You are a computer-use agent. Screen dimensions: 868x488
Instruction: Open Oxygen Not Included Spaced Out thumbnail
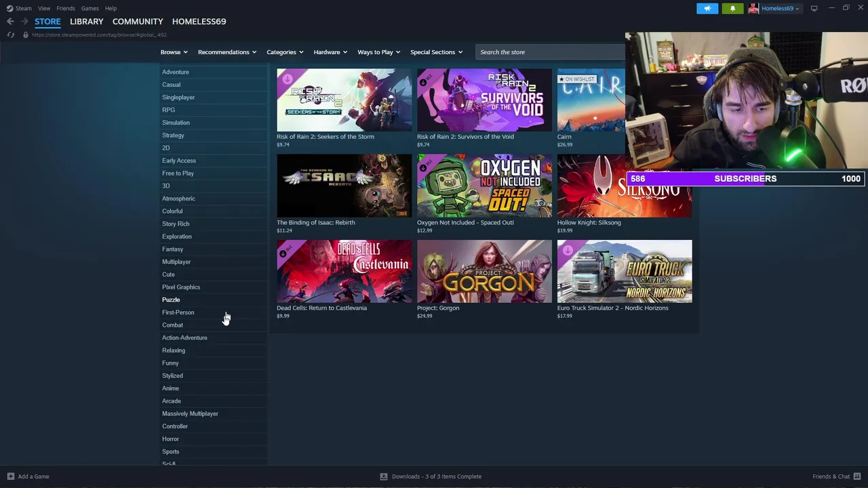click(x=484, y=186)
